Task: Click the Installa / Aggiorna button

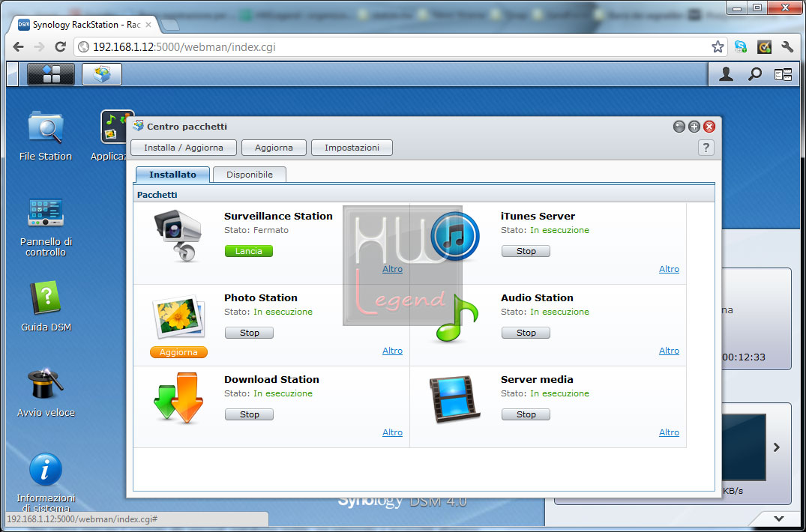Action: [x=184, y=148]
